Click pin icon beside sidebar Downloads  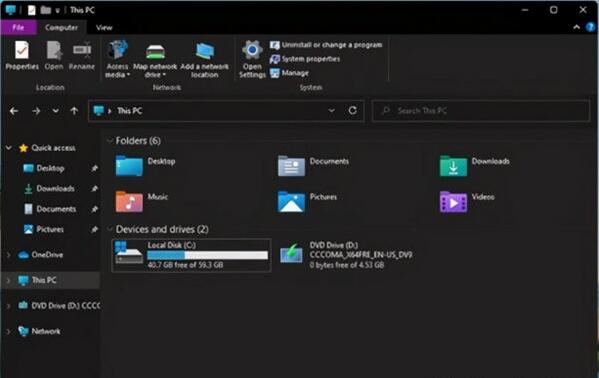(x=94, y=188)
